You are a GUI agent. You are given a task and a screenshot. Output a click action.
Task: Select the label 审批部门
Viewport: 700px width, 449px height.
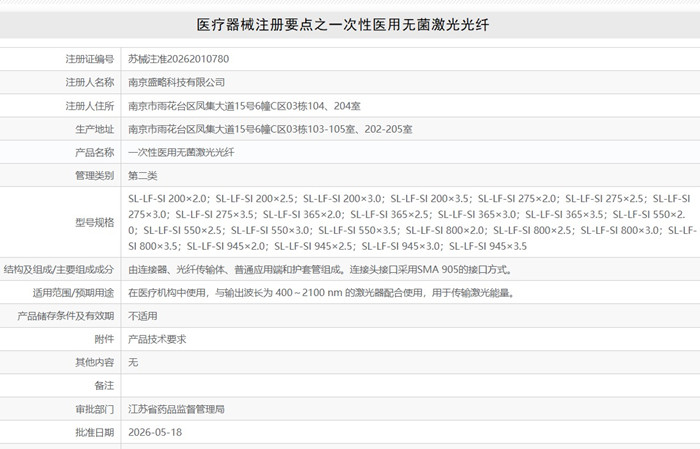[95, 409]
